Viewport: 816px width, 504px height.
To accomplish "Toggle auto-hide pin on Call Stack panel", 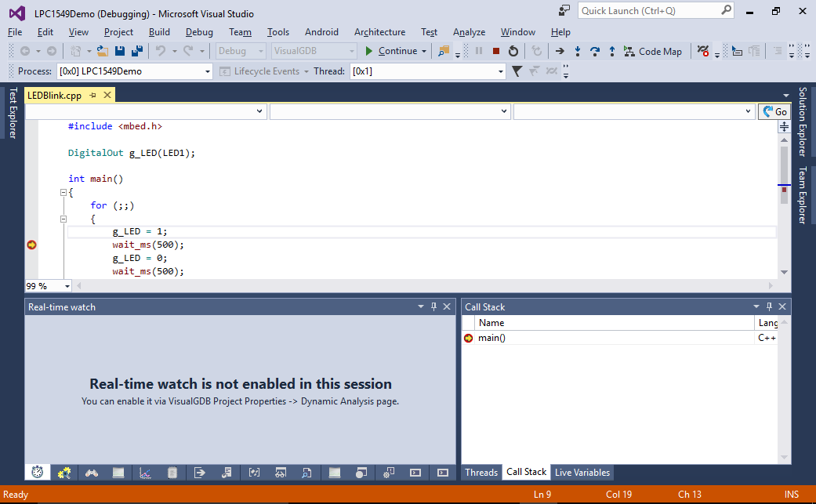I will coord(769,307).
